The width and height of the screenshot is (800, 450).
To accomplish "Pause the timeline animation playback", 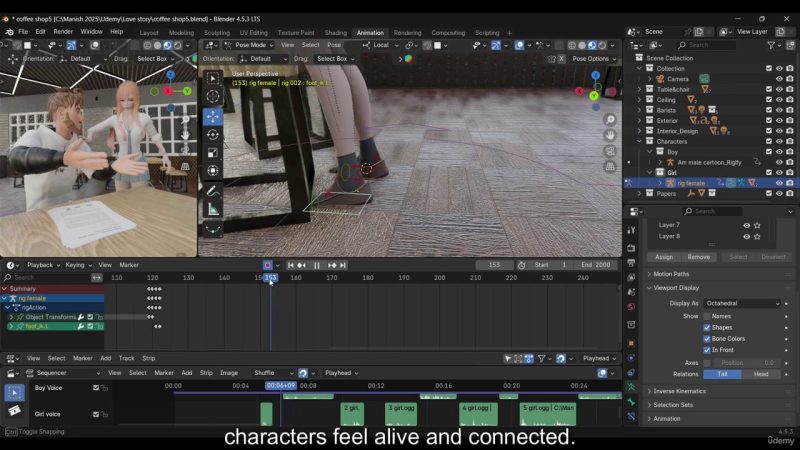I will (x=317, y=265).
